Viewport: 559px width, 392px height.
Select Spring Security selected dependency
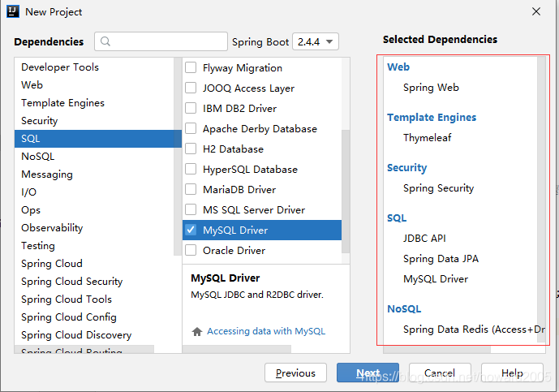coord(438,188)
